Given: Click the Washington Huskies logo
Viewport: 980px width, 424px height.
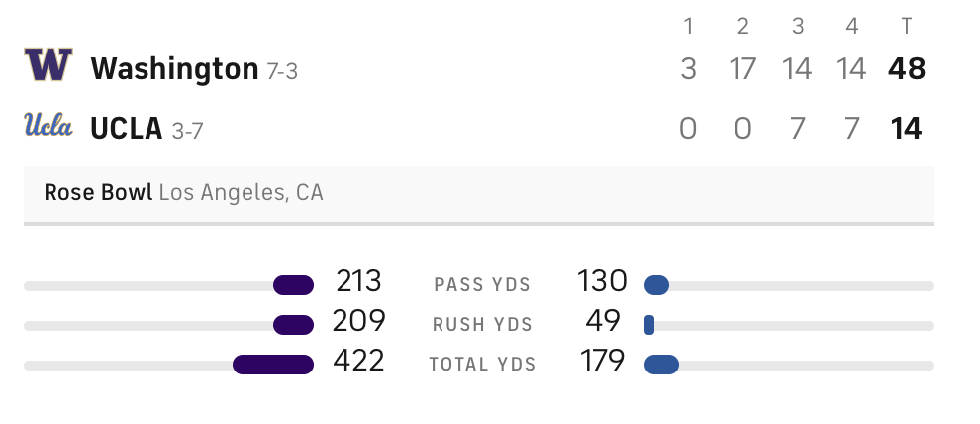Looking at the screenshot, I should (49, 66).
